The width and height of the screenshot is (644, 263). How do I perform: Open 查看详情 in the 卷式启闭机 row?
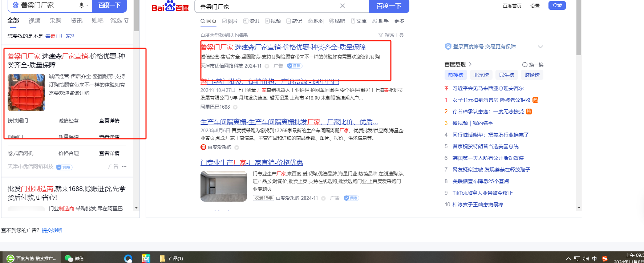(x=109, y=153)
